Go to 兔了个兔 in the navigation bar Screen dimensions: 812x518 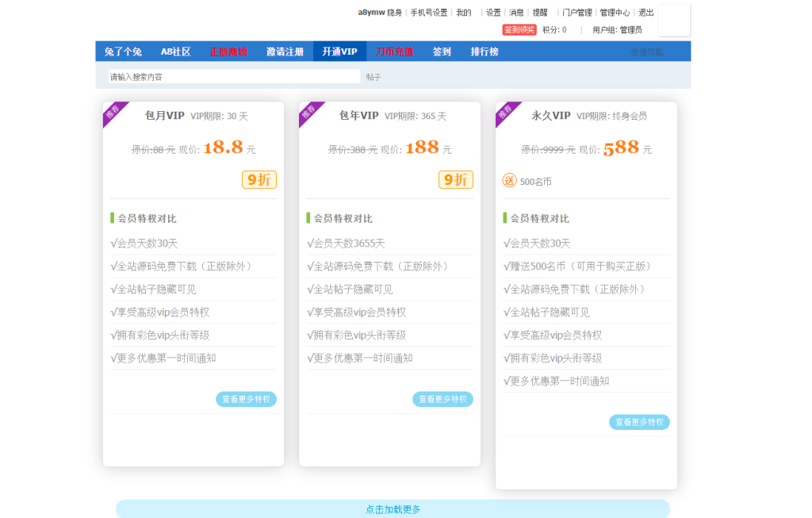(123, 52)
